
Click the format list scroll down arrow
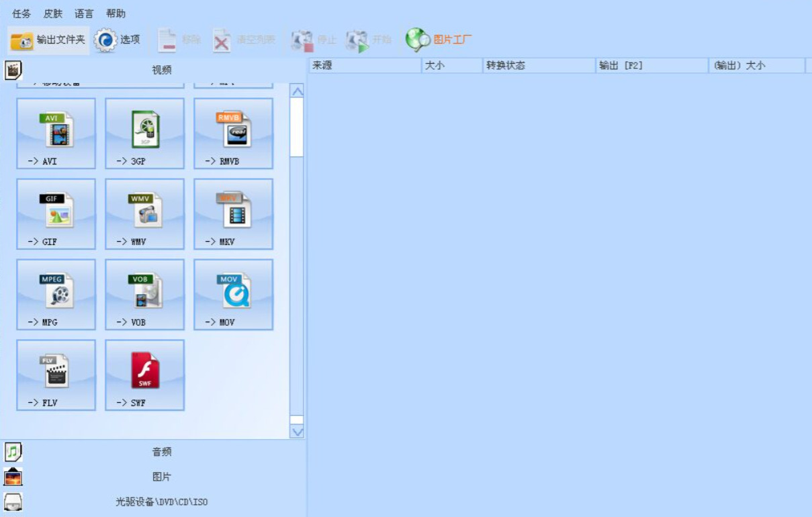point(297,432)
